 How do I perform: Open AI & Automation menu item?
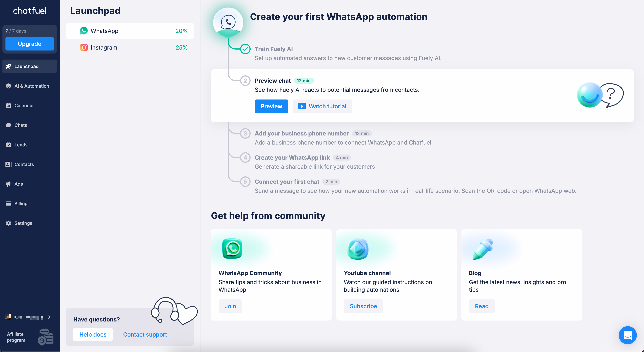pyautogui.click(x=31, y=86)
